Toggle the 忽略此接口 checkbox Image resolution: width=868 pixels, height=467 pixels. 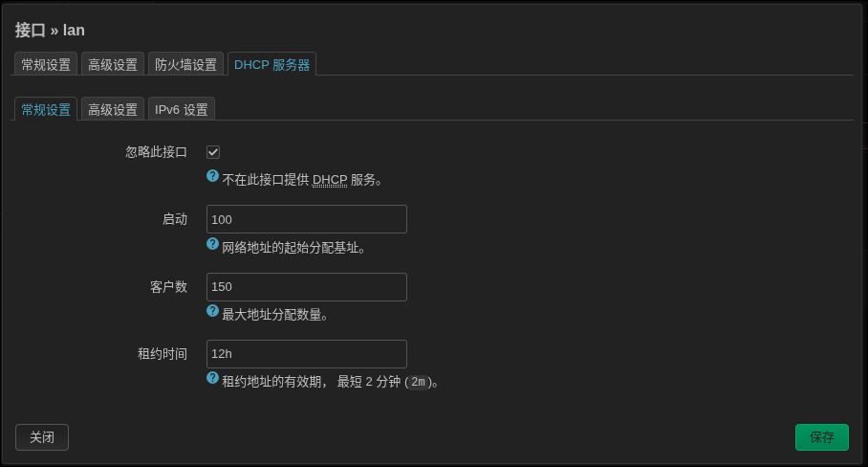pos(213,152)
